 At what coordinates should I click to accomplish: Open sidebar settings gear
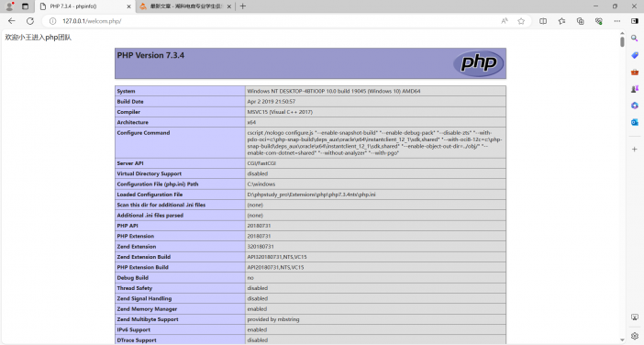click(x=635, y=336)
